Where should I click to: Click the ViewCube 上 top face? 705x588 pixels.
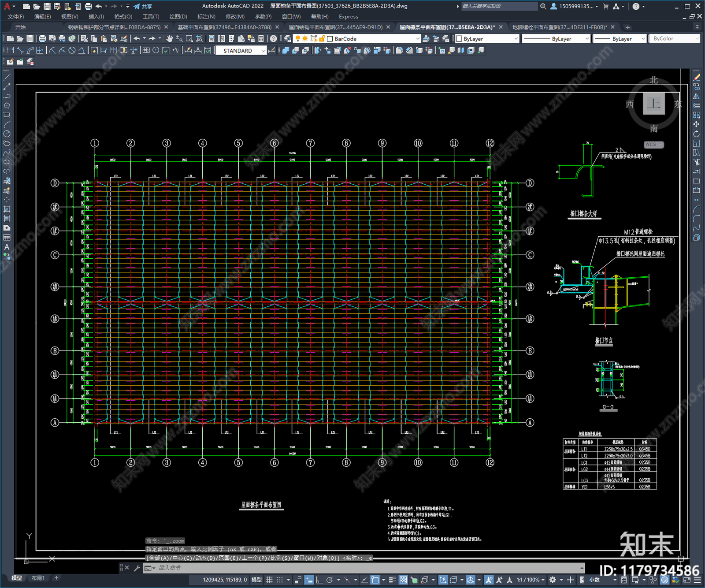pos(654,104)
